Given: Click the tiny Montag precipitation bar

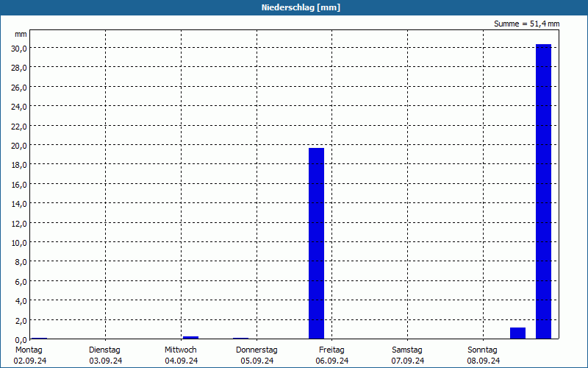Looking at the screenshot, I should tap(39, 339).
